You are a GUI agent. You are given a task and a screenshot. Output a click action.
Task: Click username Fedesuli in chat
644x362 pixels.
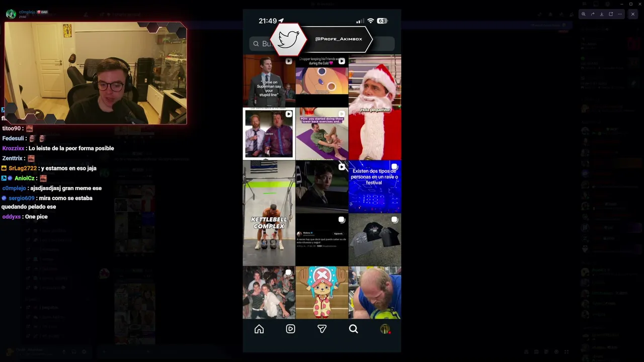pyautogui.click(x=14, y=138)
